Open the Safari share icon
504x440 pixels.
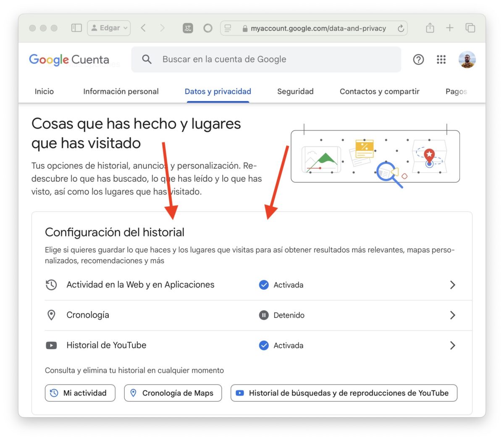click(x=430, y=28)
